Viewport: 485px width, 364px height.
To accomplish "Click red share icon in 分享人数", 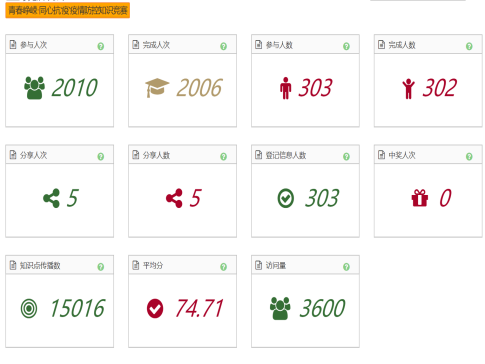I will click(x=174, y=198).
